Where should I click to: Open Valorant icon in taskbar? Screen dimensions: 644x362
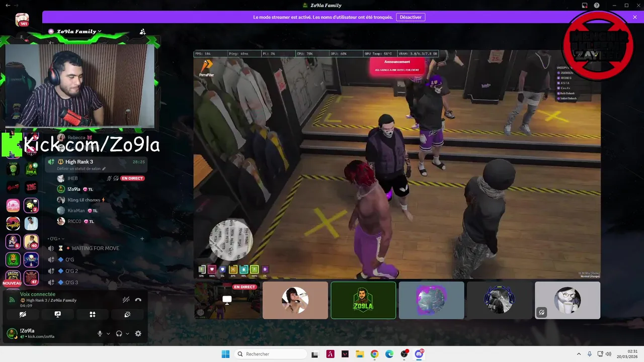(345, 354)
